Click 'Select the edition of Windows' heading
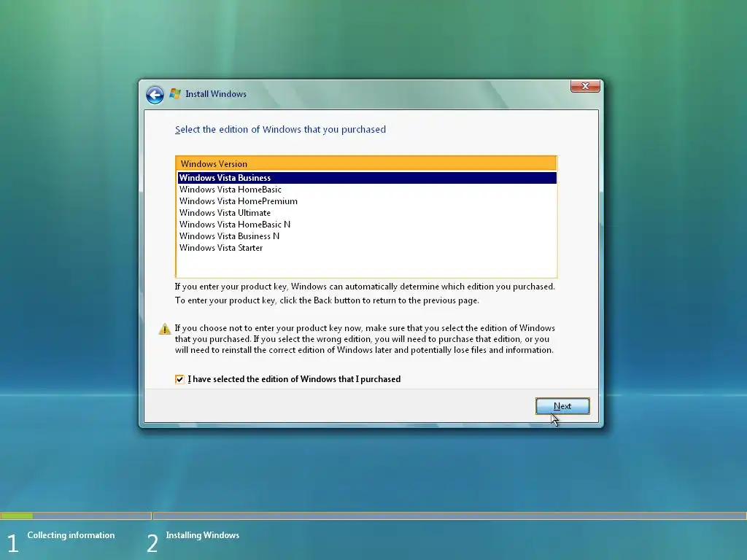Viewport: 747px width, 560px height. [280, 130]
